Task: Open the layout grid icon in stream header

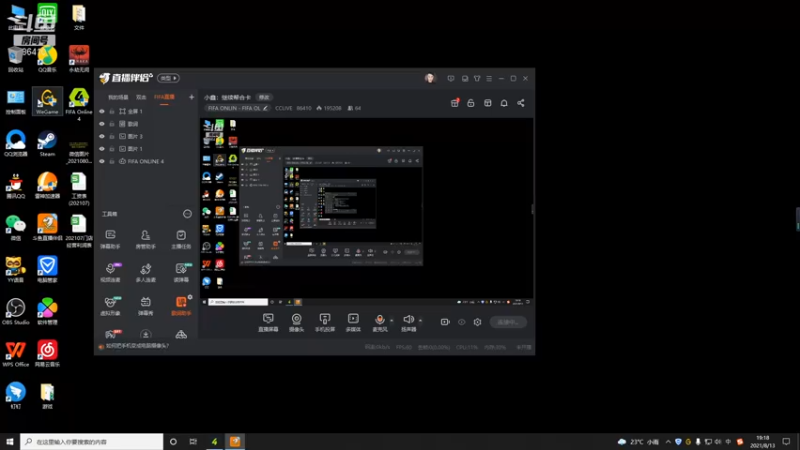Action: tap(488, 103)
